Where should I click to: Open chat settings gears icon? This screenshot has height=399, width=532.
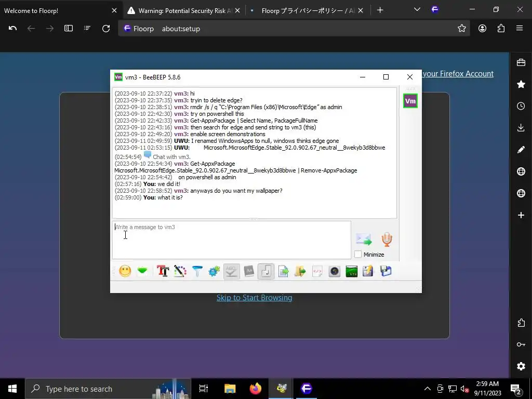214,271
